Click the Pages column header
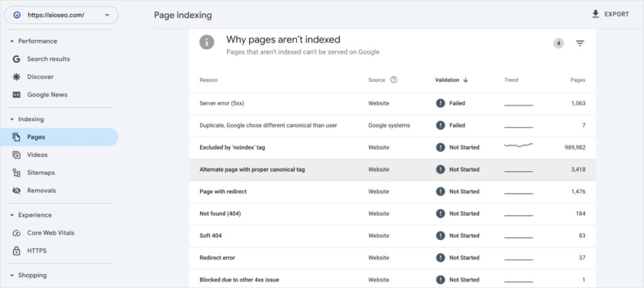Image resolution: width=644 pixels, height=288 pixels. [578, 80]
